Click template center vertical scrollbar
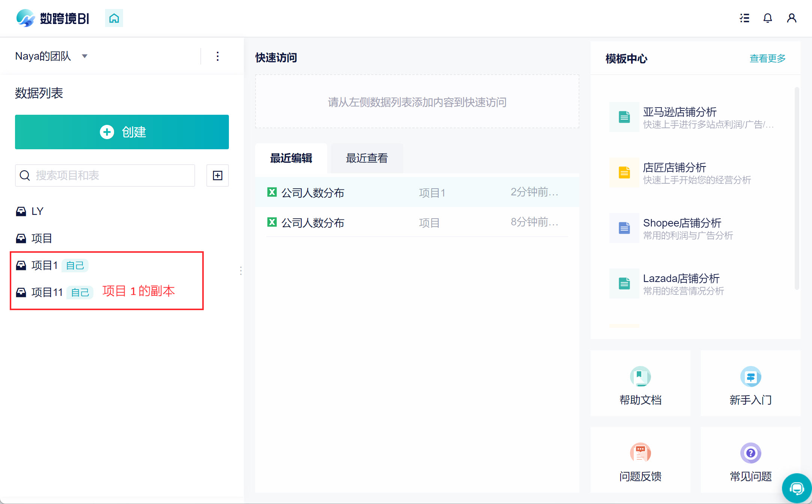The image size is (812, 504). pyautogui.click(x=797, y=187)
